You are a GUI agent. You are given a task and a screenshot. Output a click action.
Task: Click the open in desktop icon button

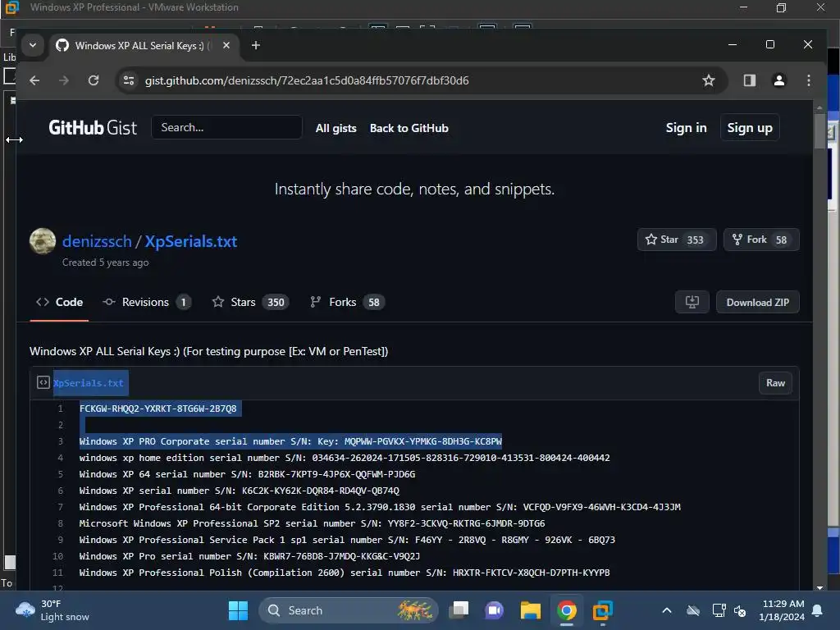click(692, 302)
